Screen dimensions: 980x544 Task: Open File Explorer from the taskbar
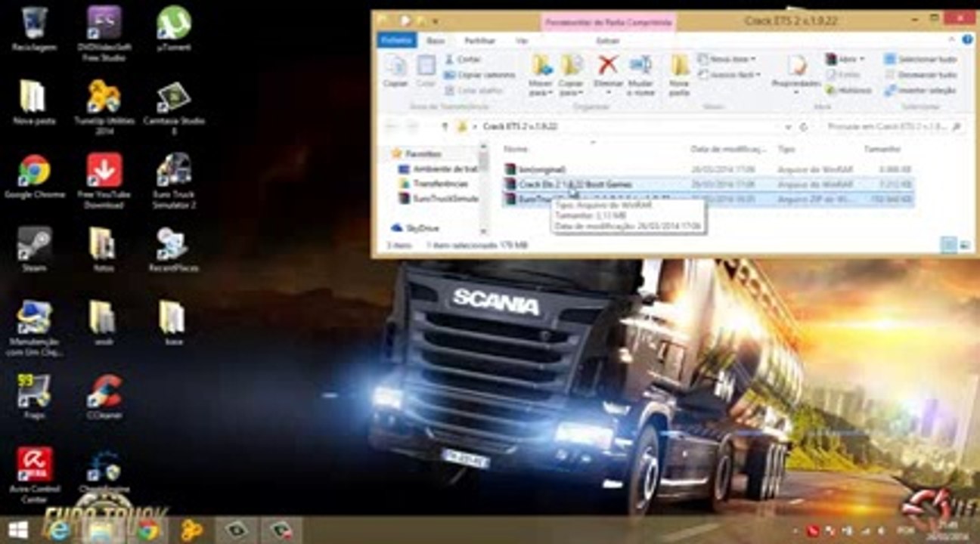100,530
